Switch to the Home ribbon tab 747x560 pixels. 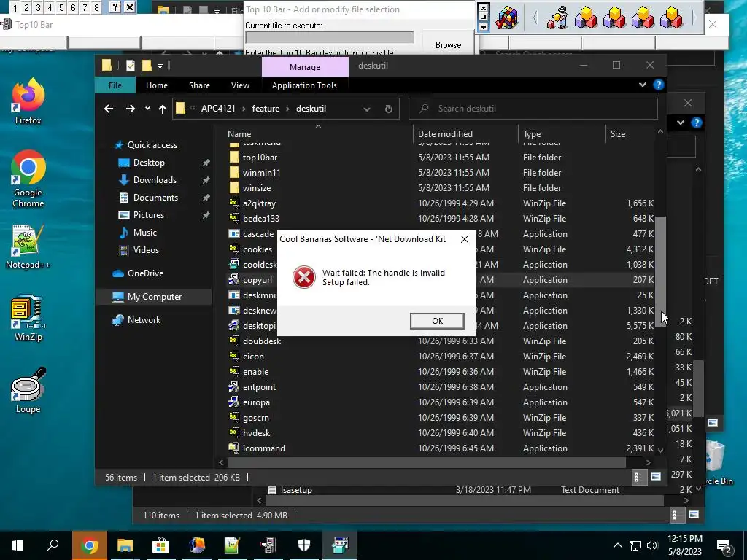156,85
